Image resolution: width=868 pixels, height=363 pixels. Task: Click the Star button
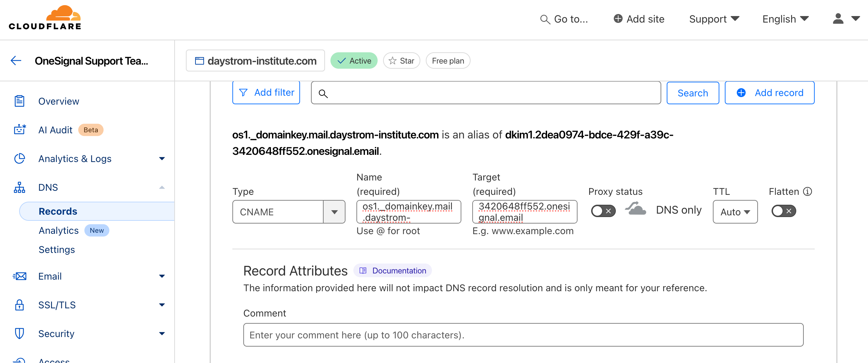(x=402, y=60)
